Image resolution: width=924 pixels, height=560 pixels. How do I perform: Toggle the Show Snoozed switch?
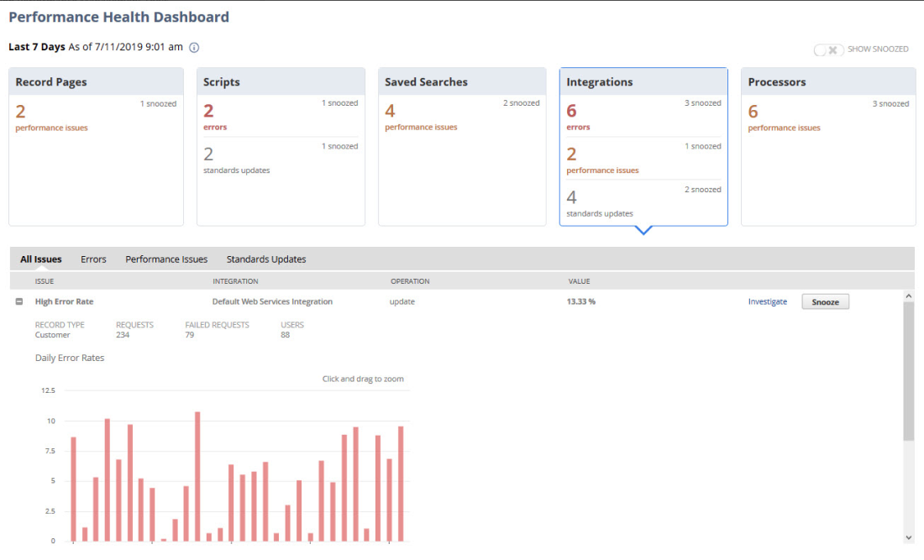(x=828, y=50)
